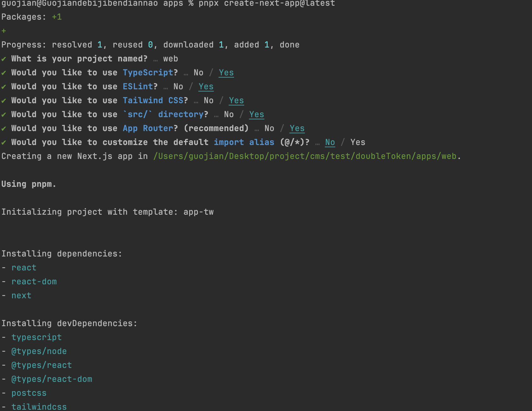This screenshot has width=532, height=411.
Task: Click the checkmark beside the project name prompt
Action: [4, 59]
